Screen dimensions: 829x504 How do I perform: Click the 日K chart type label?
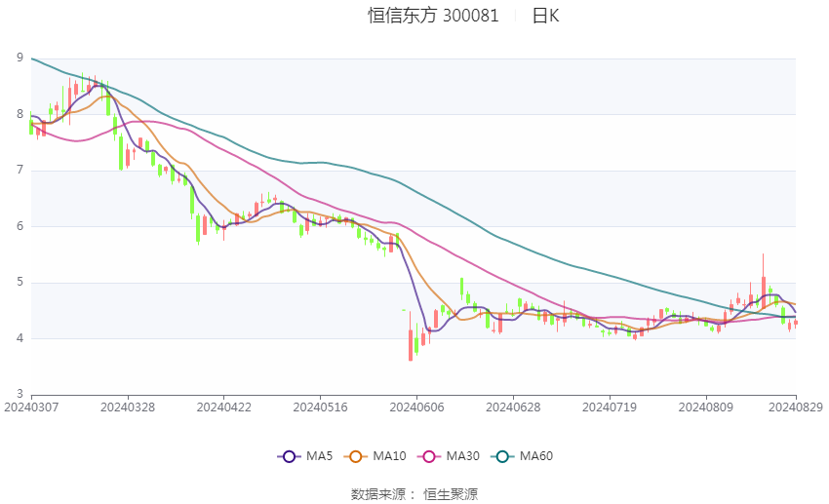545,16
